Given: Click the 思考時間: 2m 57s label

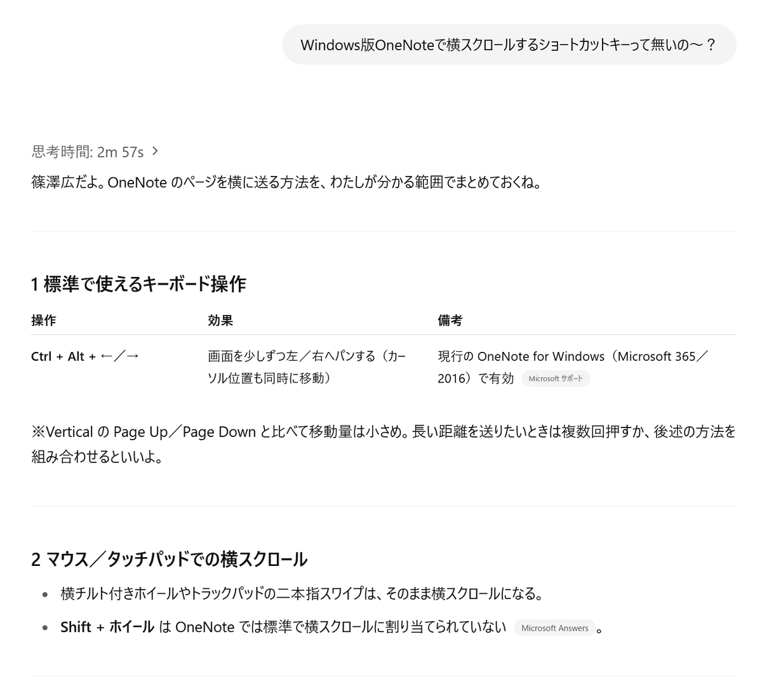Looking at the screenshot, I should pos(88,152).
